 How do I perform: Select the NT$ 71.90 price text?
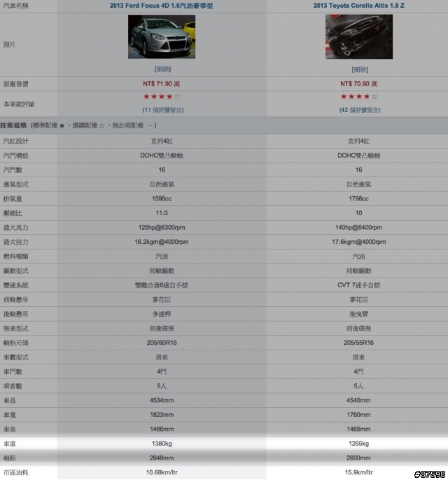(x=161, y=84)
